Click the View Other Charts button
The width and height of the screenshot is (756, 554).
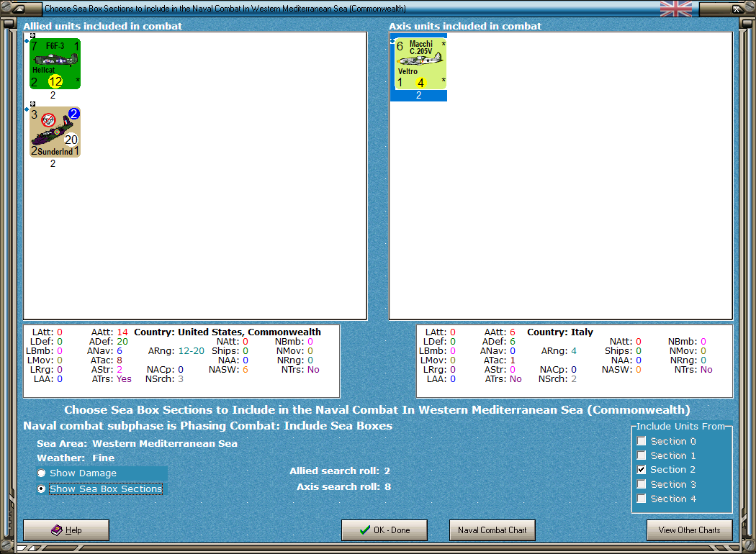point(690,530)
